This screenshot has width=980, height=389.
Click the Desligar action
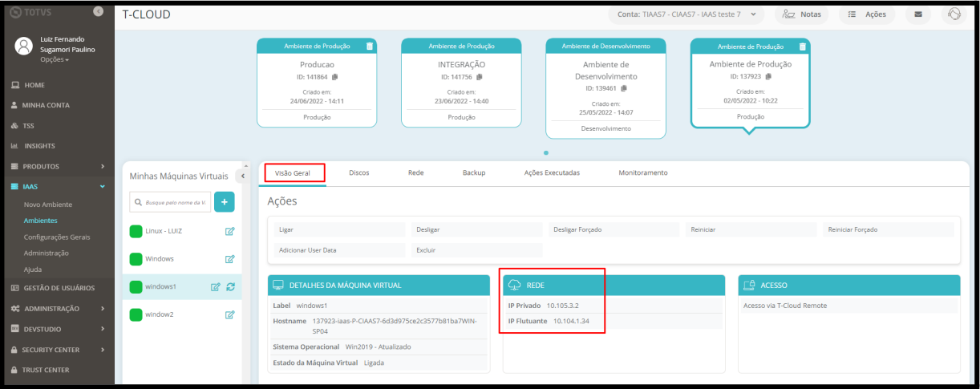pos(476,229)
